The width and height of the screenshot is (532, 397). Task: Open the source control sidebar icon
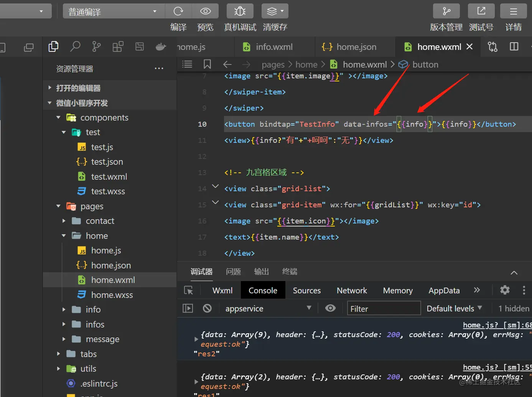[97, 47]
